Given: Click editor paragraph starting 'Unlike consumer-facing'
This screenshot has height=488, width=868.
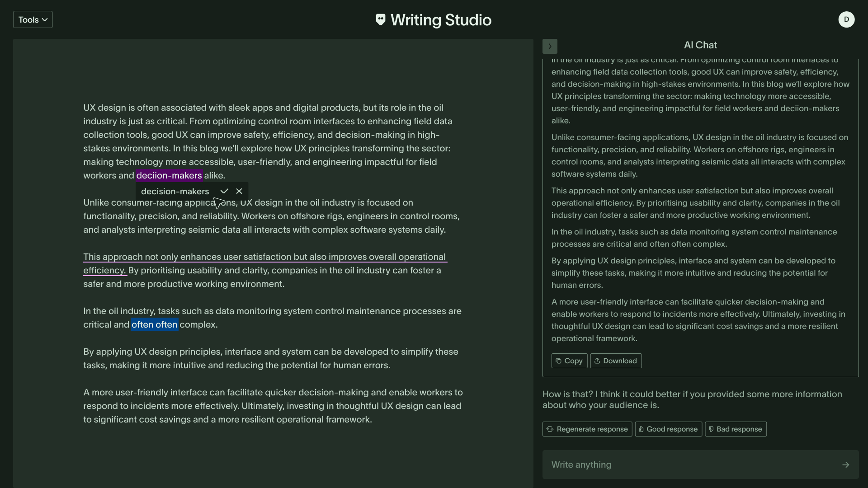Looking at the screenshot, I should click(272, 216).
